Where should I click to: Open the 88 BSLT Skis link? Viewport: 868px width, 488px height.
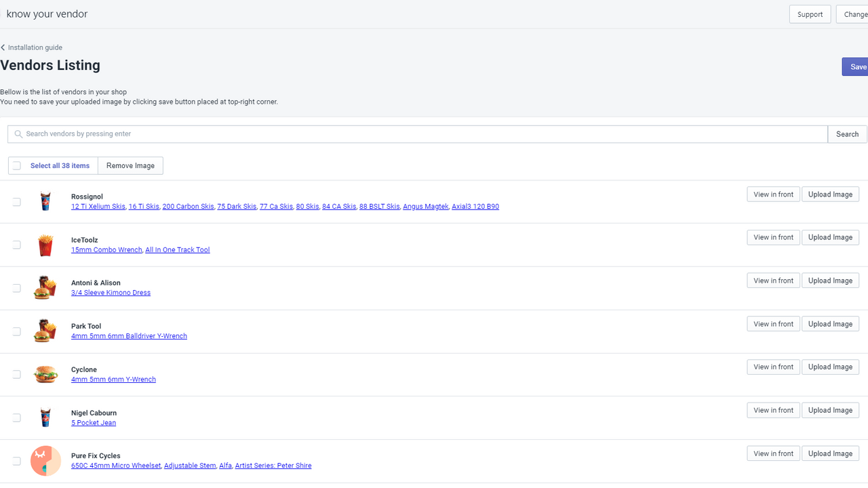[379, 207]
